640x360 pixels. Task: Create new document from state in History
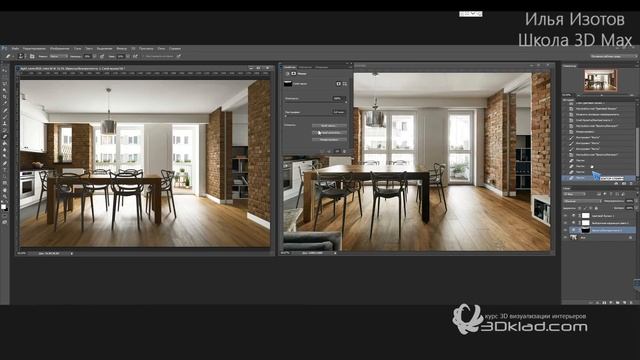(x=616, y=183)
